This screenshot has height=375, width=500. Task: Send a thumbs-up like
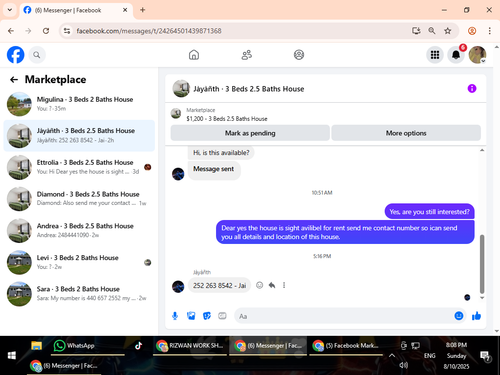[x=476, y=316]
